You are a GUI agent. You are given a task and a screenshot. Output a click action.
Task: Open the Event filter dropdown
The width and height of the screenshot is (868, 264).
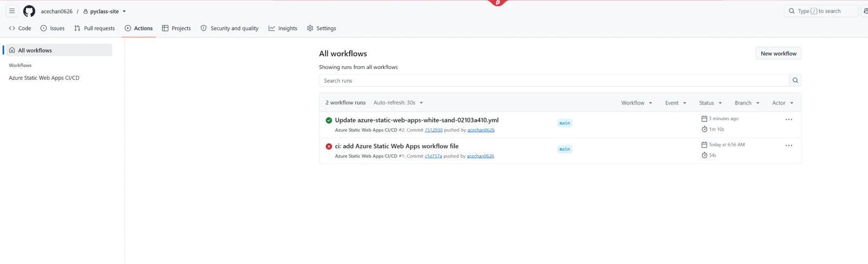pos(675,103)
